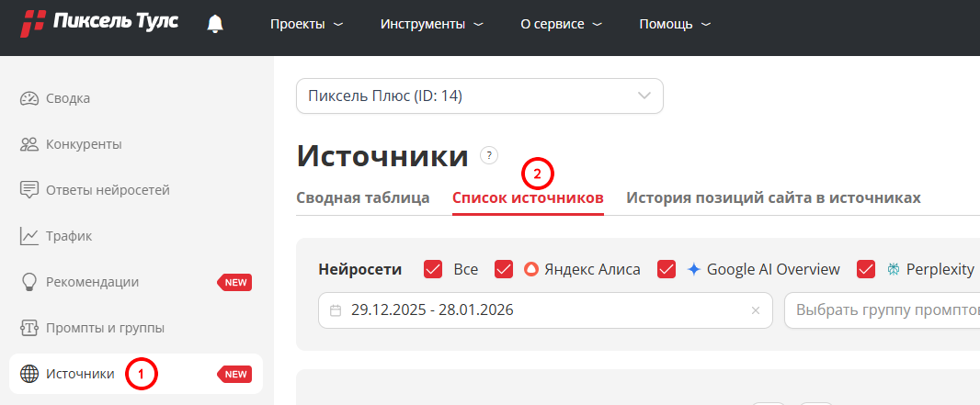Screen dimensions: 980x405
Task: Click the Конкуренты people icon
Action: click(x=29, y=144)
